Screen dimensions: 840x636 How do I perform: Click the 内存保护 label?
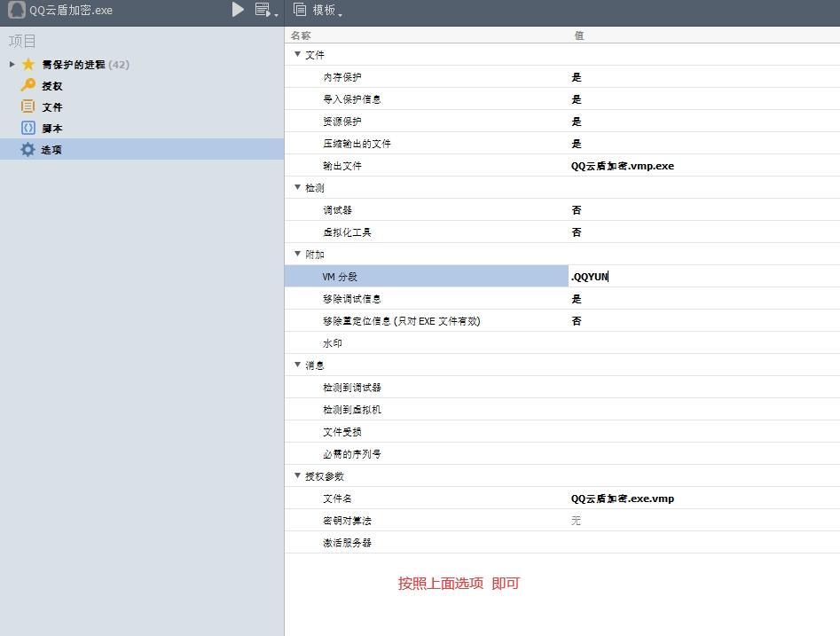click(341, 77)
